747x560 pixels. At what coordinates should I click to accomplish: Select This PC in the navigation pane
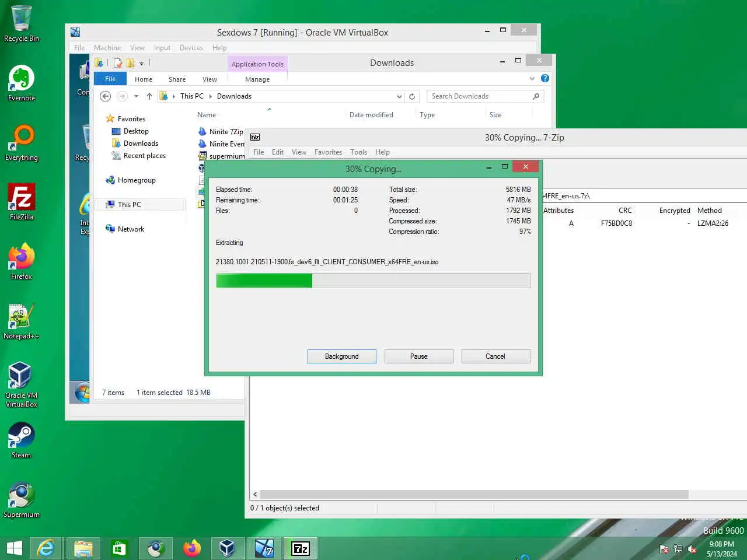pyautogui.click(x=129, y=205)
